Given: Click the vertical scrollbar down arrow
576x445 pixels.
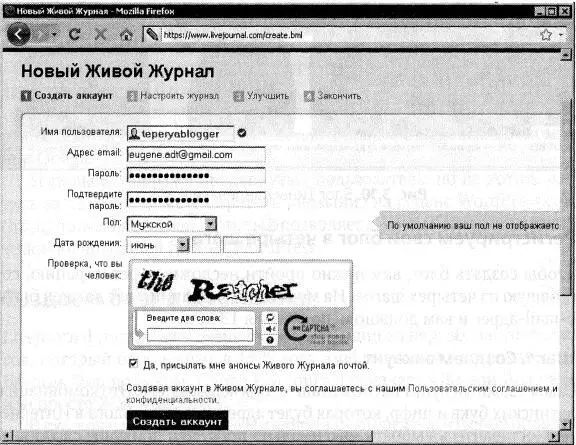Looking at the screenshot, I should coord(566,424).
